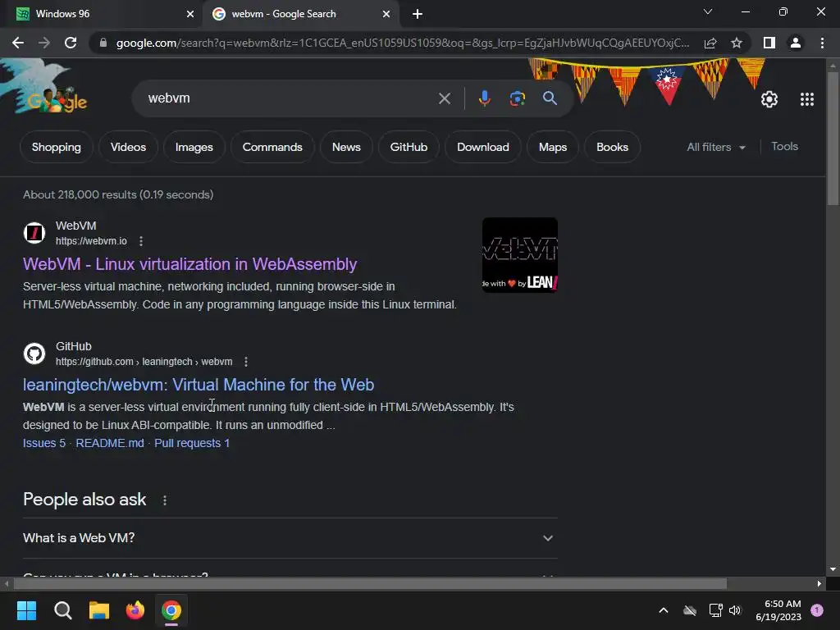View site information lock icon
Screen dimensions: 840x630
click(x=103, y=43)
